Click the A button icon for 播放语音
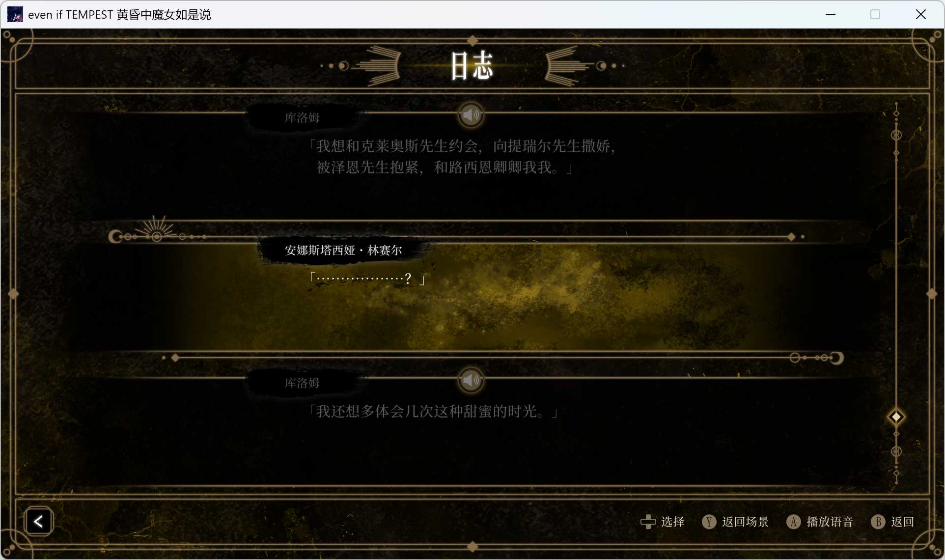The image size is (945, 560). [x=793, y=522]
